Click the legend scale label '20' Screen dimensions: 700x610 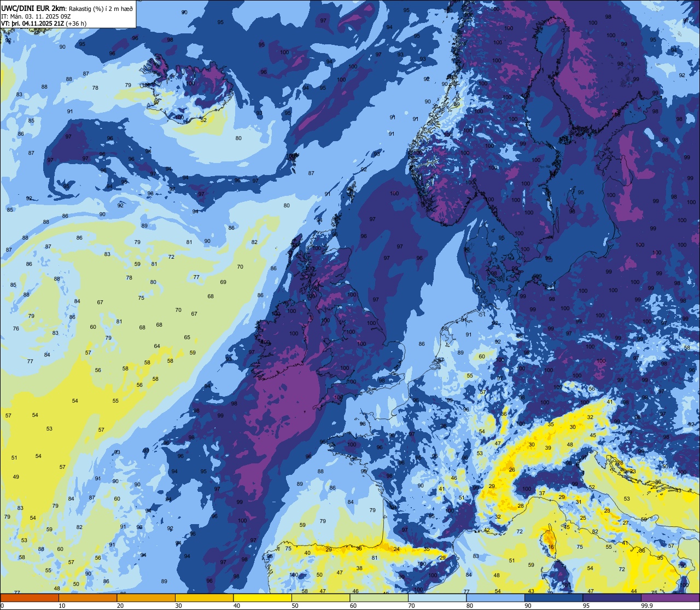pos(120,606)
